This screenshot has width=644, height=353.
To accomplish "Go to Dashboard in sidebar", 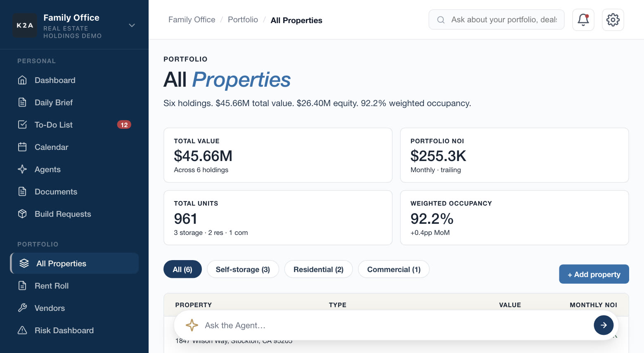I will point(74,80).
